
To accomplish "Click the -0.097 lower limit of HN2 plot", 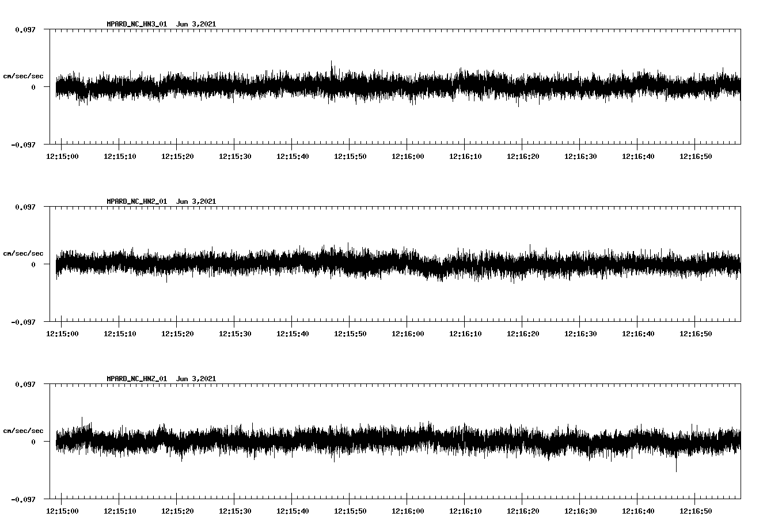I will [23, 322].
